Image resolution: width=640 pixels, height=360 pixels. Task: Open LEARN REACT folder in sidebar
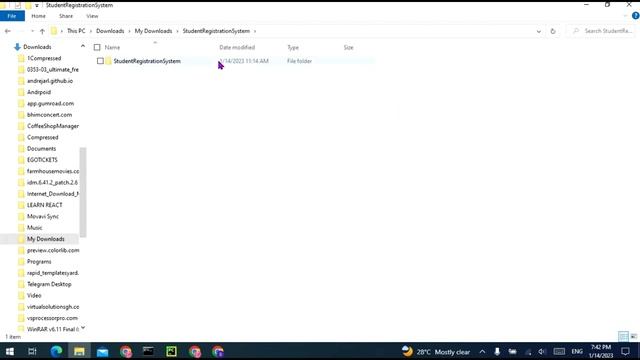tap(44, 205)
